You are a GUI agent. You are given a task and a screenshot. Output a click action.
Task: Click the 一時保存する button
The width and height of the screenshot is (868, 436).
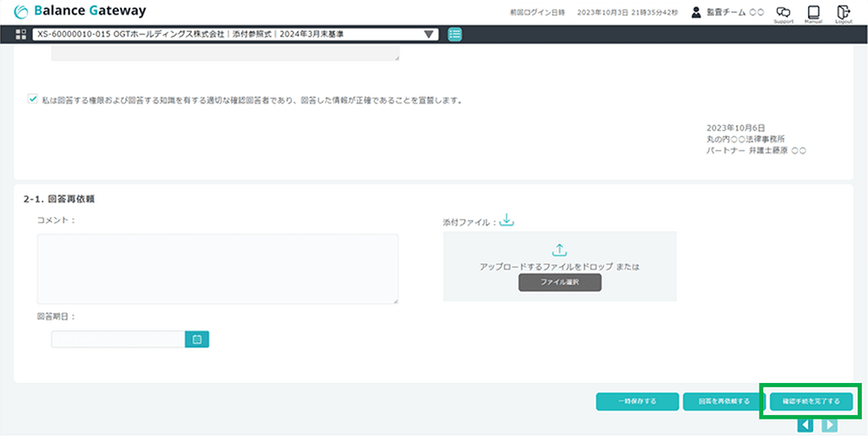pos(637,401)
